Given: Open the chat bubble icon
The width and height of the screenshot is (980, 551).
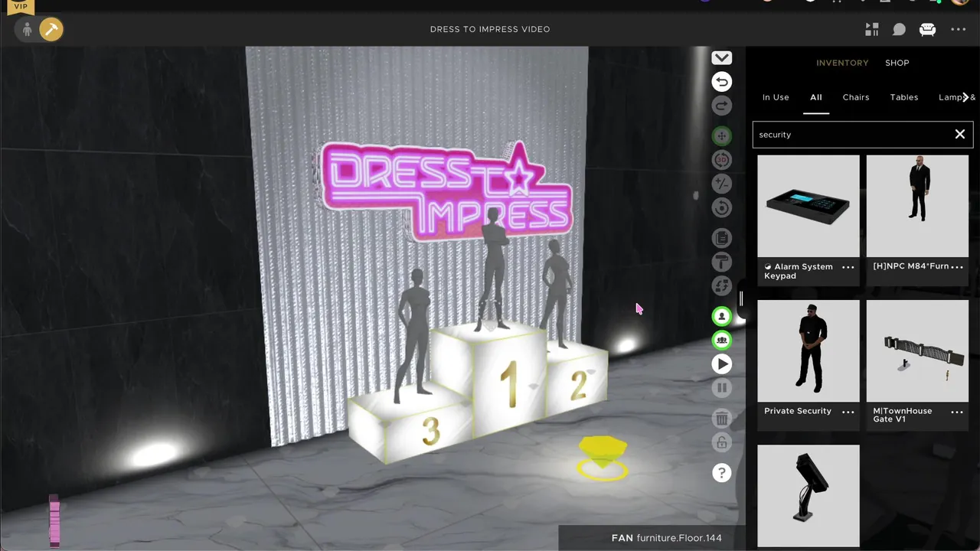Looking at the screenshot, I should (899, 29).
